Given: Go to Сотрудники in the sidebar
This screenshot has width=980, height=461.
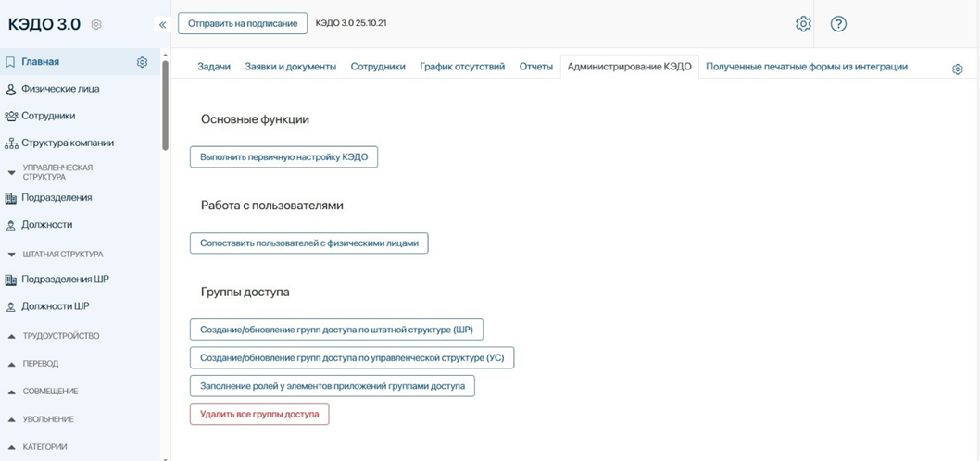Looking at the screenshot, I should 48,116.
